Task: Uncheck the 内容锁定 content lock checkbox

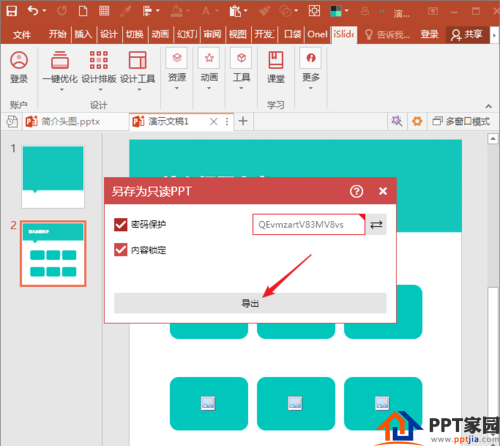Action: (x=121, y=250)
